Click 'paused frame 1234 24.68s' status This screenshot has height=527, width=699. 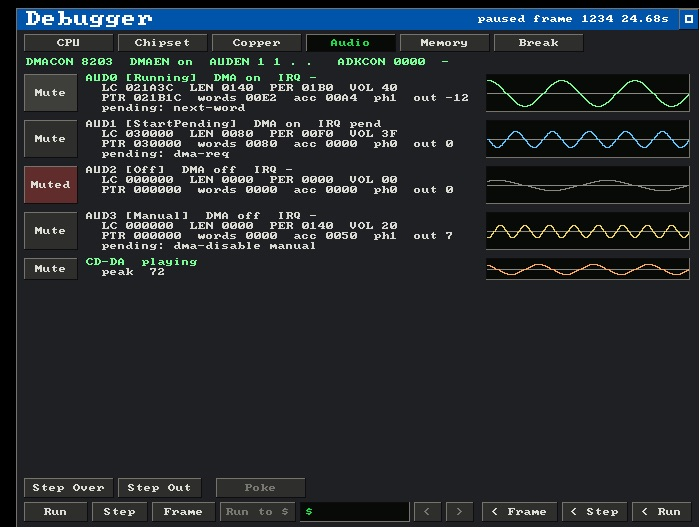(573, 19)
